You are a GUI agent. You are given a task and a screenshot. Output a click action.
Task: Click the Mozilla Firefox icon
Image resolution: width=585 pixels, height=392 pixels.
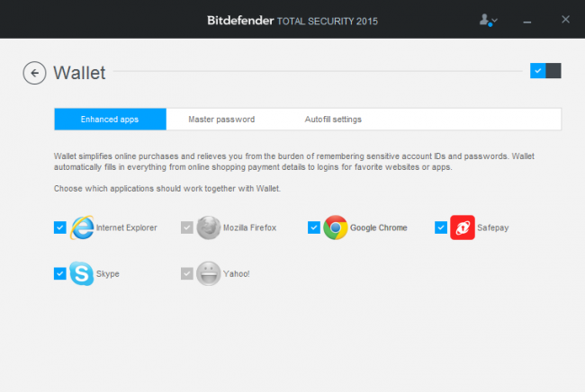[x=209, y=227]
